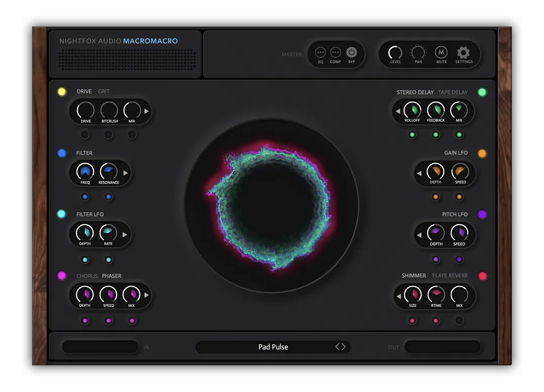Toggle the magenta Phaser module LED
544x392 pixels.
(61, 276)
